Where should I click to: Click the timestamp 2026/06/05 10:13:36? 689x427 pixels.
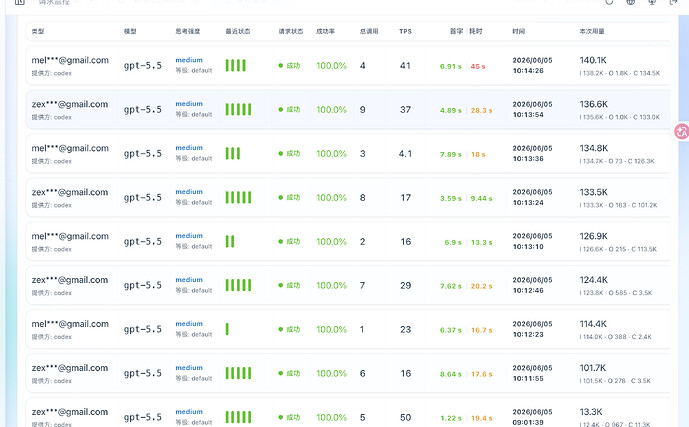(x=532, y=153)
